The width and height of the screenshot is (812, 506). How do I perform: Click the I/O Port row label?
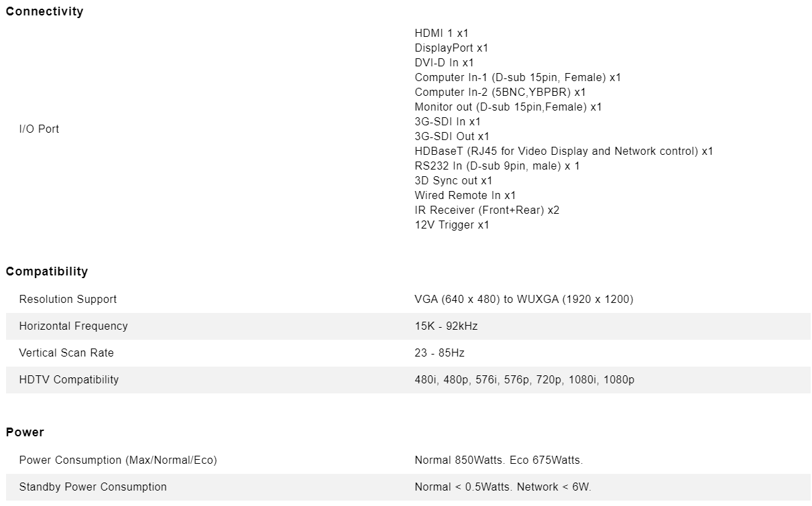pos(39,129)
